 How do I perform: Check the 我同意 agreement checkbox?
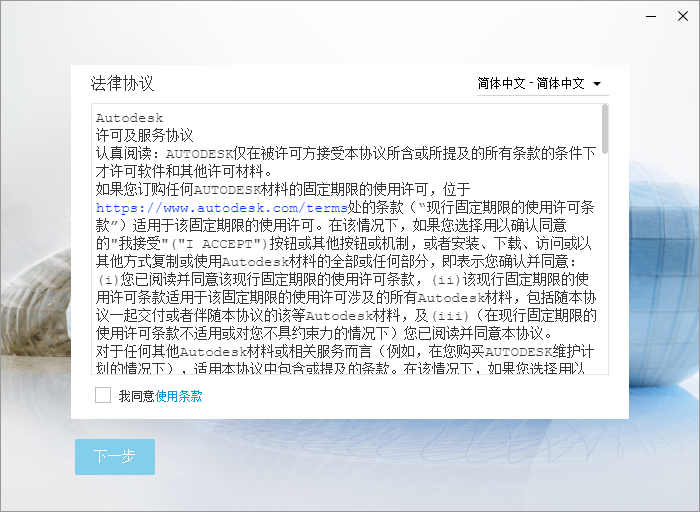pos(103,395)
